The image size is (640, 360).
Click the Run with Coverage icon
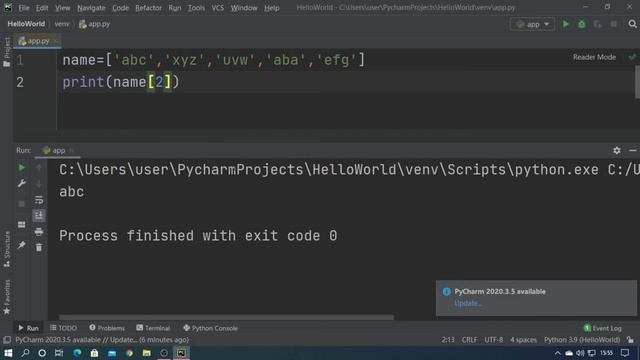pos(598,24)
